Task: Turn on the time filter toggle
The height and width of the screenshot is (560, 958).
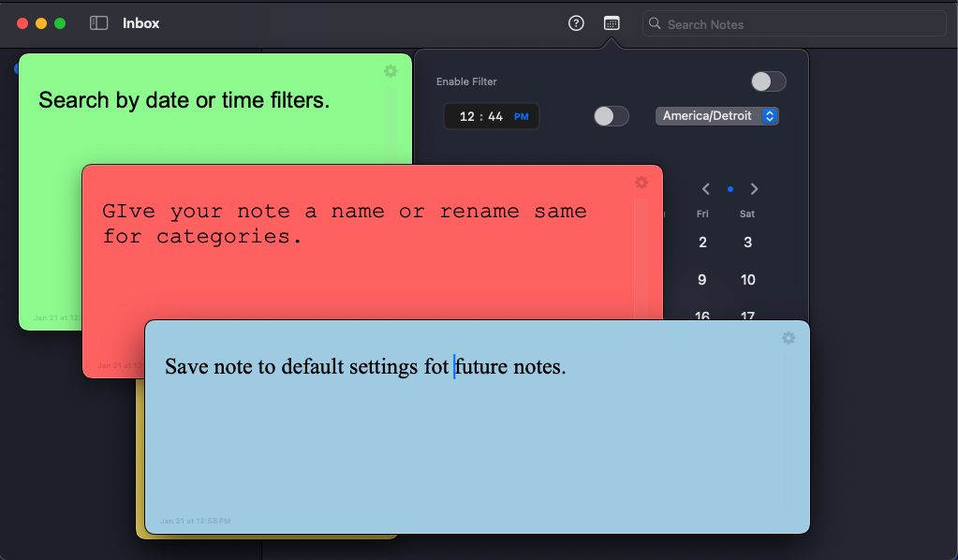Action: tap(611, 116)
